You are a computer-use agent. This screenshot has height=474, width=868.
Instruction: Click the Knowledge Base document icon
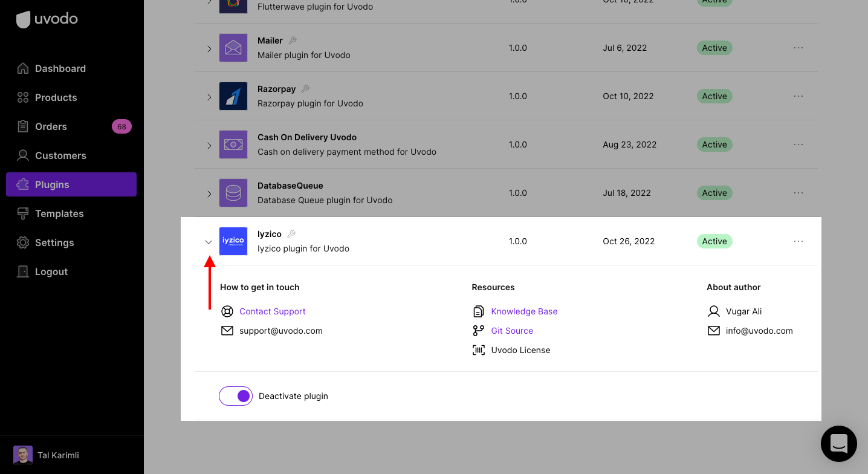(x=478, y=311)
